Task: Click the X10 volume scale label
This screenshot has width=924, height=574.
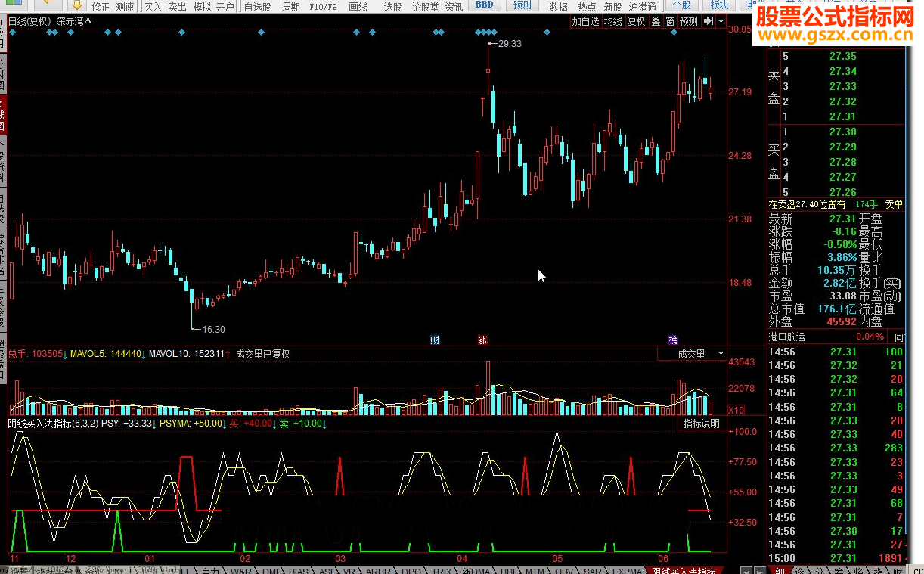Action: coord(735,410)
